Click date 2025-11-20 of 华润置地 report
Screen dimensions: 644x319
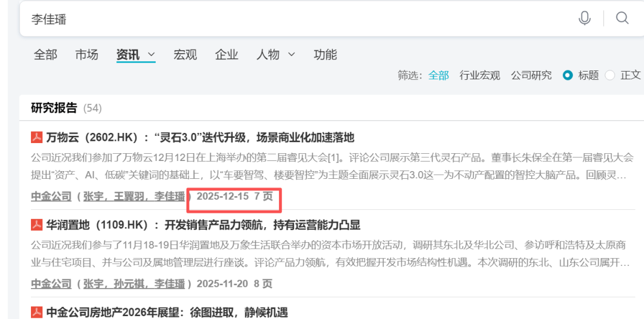click(222, 284)
